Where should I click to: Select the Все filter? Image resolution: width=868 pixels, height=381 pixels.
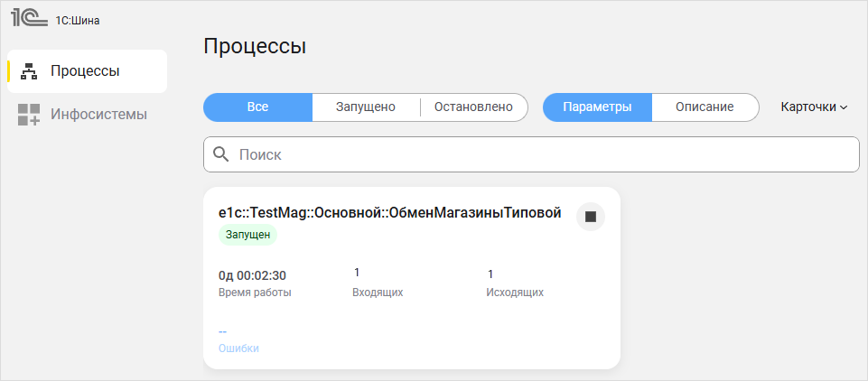tap(257, 107)
